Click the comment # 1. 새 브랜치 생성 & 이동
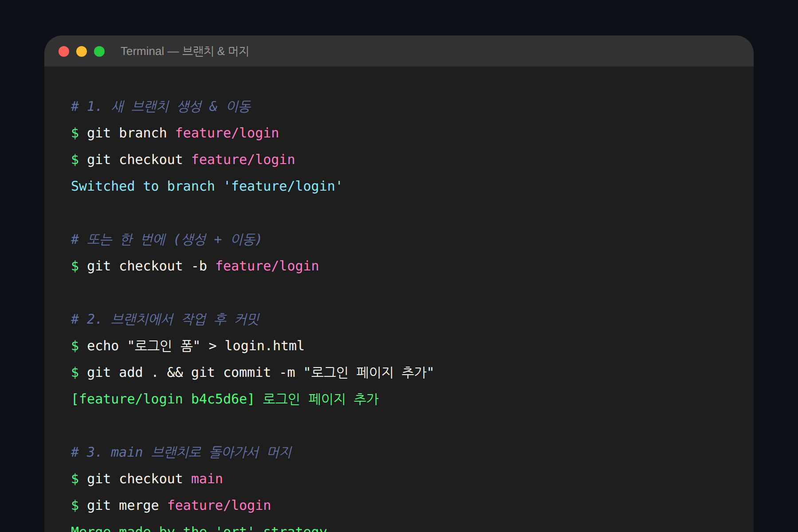798x532 pixels. click(x=161, y=106)
